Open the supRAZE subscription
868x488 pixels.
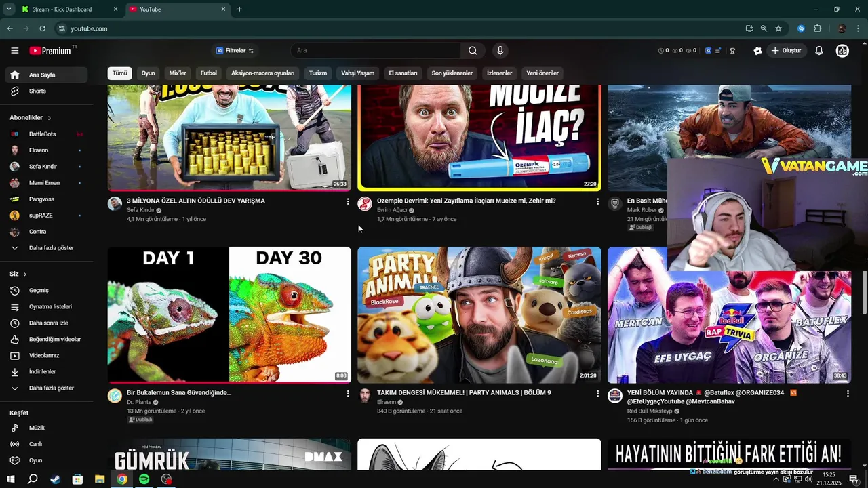47,216
